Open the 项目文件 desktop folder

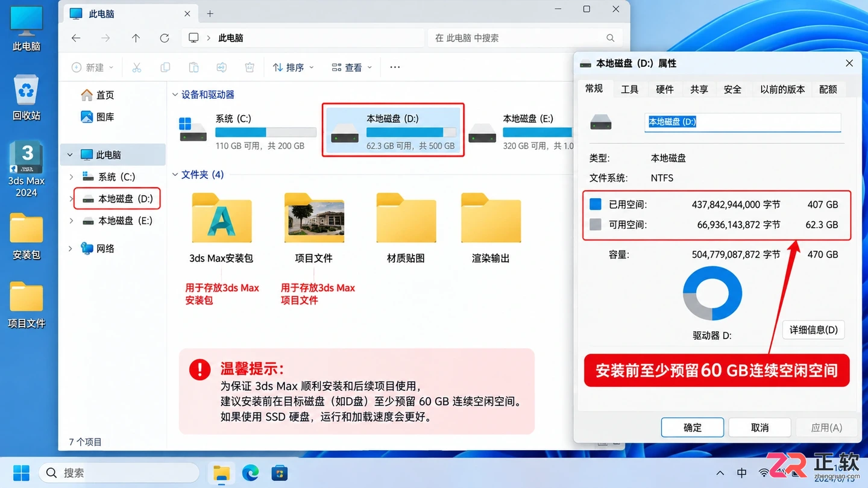27,305
